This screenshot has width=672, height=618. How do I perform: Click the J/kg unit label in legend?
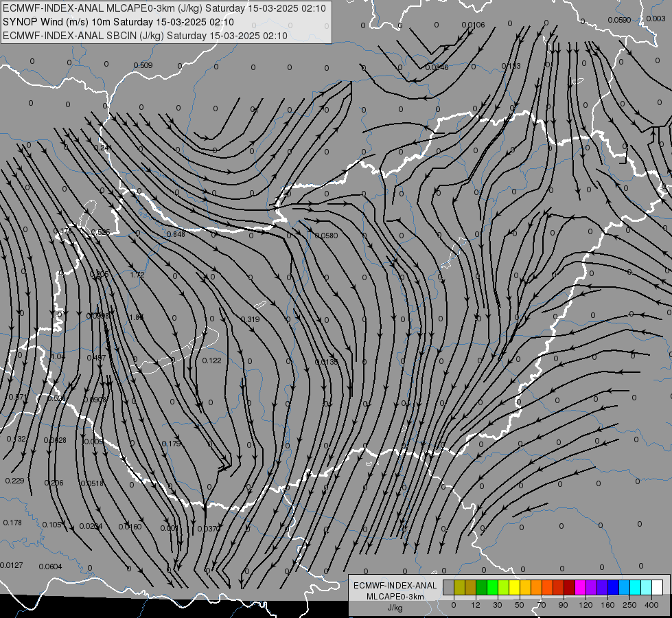point(395,608)
